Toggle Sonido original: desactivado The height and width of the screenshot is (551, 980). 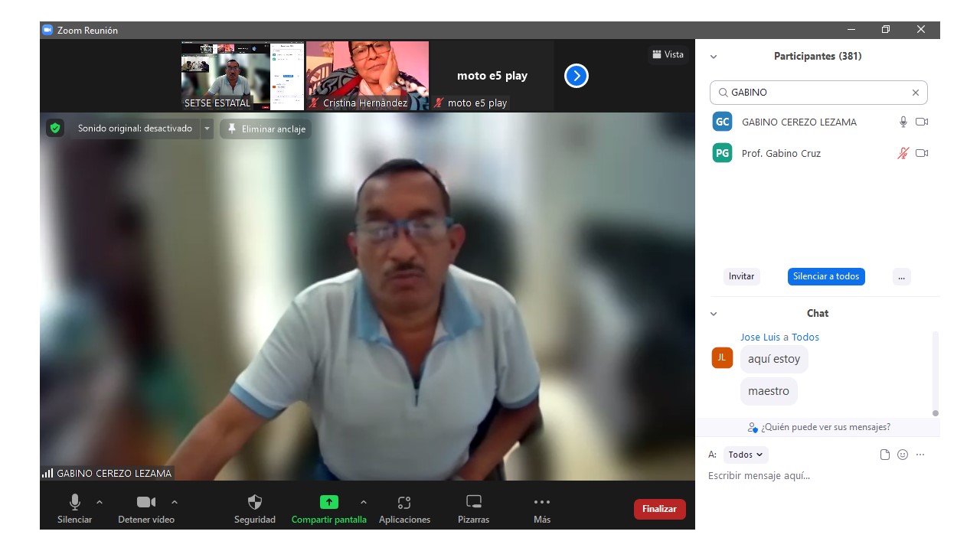click(x=135, y=129)
